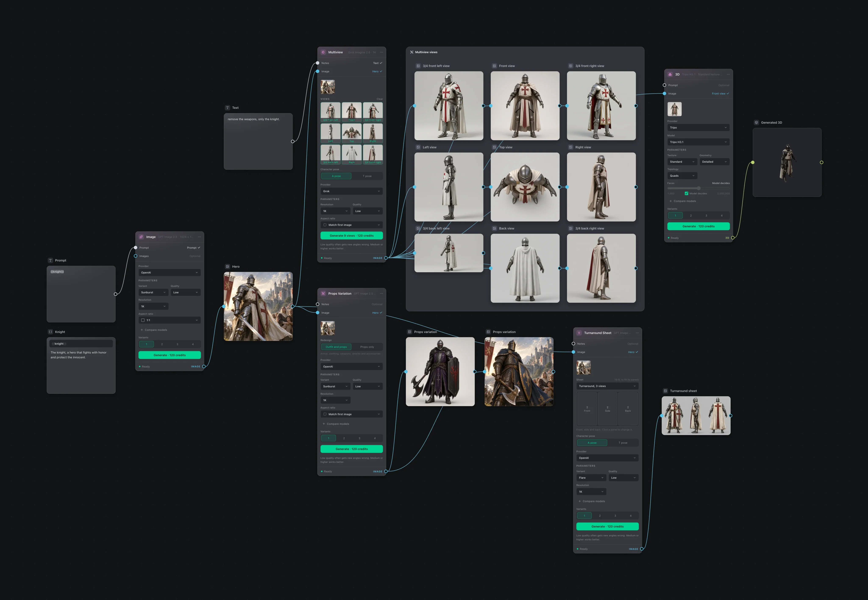Image resolution: width=868 pixels, height=600 pixels.
Task: Select variant count 2 in Turnaround Sheet node
Action: [600, 516]
